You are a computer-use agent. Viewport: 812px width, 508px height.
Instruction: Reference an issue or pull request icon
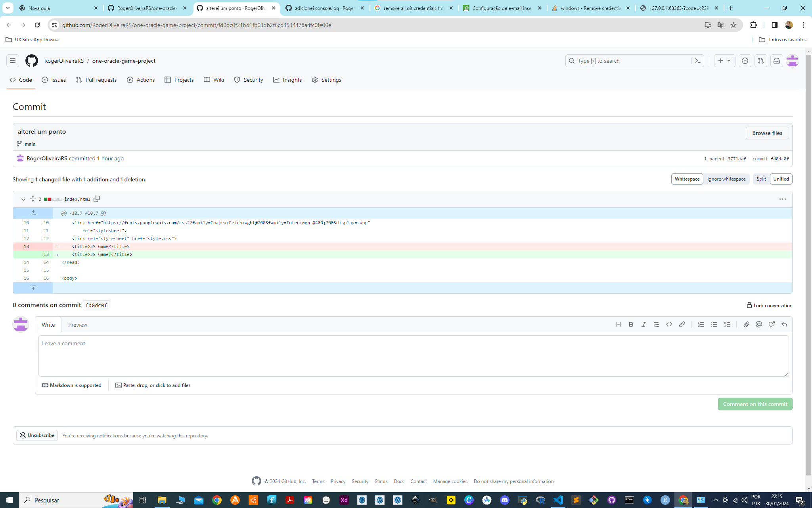[772, 324]
